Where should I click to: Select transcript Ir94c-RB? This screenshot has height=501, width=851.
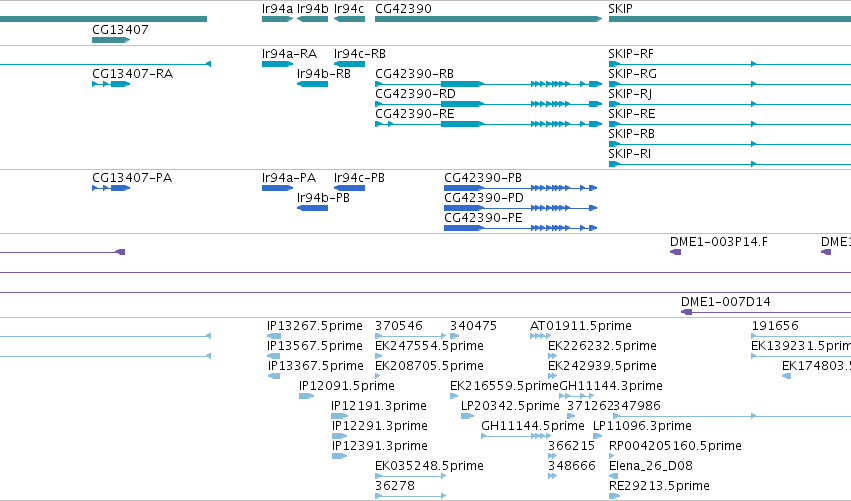[349, 64]
